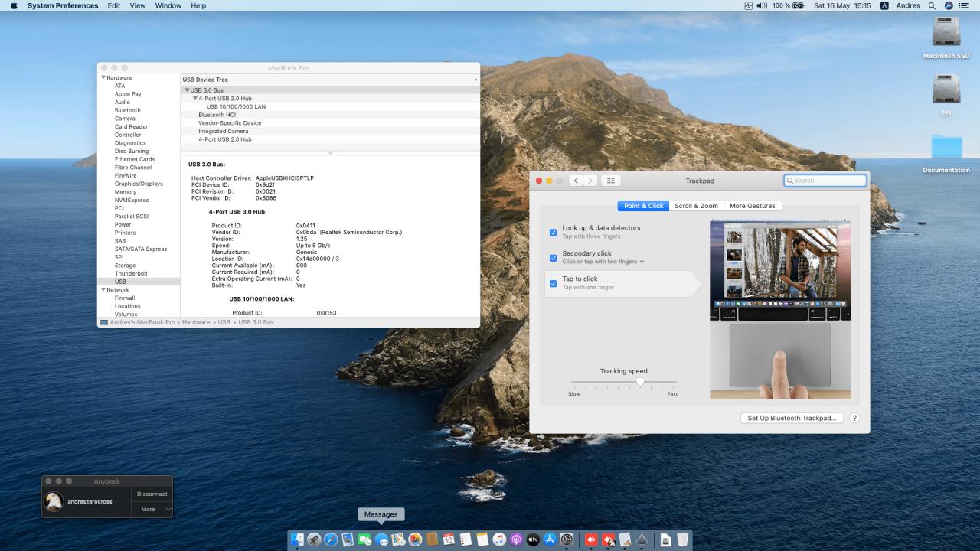Open Spotlight search in menu bar
The width and height of the screenshot is (980, 551).
932,5
